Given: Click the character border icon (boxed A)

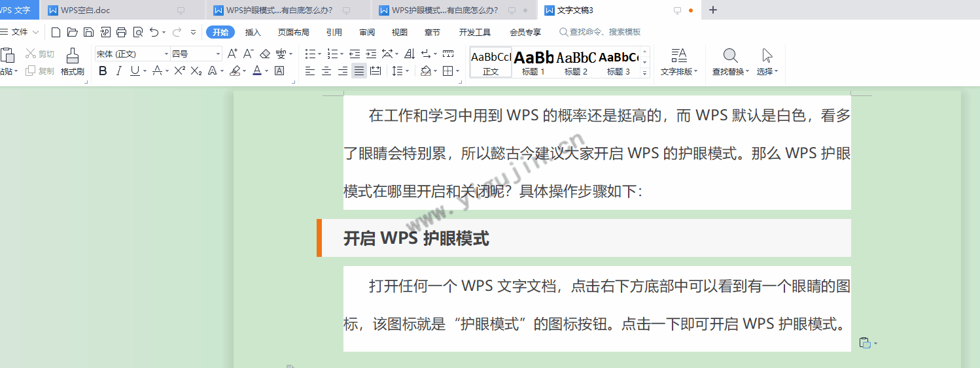Looking at the screenshot, I should [x=279, y=71].
